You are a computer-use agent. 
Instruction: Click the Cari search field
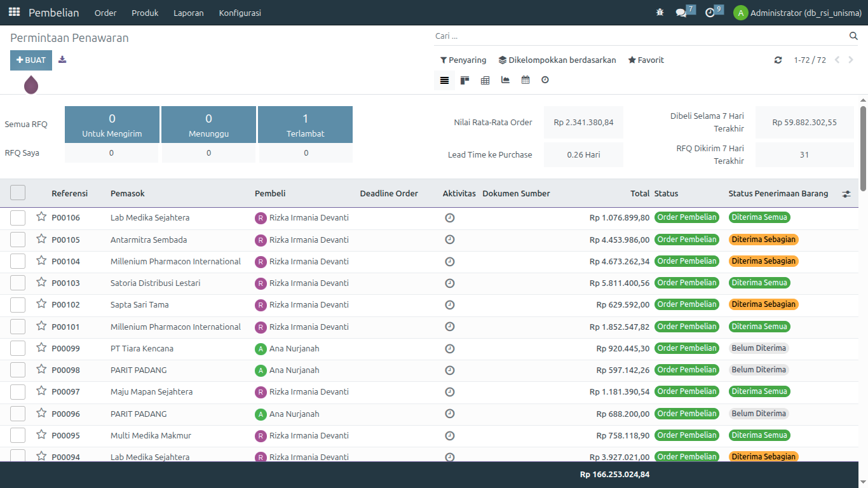[x=639, y=36]
